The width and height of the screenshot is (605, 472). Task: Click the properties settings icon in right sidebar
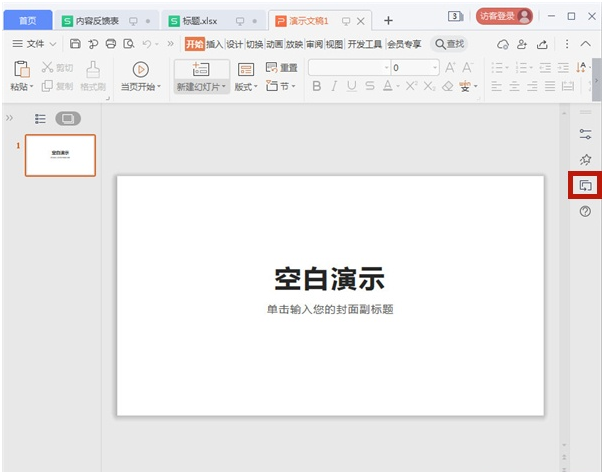(x=585, y=133)
